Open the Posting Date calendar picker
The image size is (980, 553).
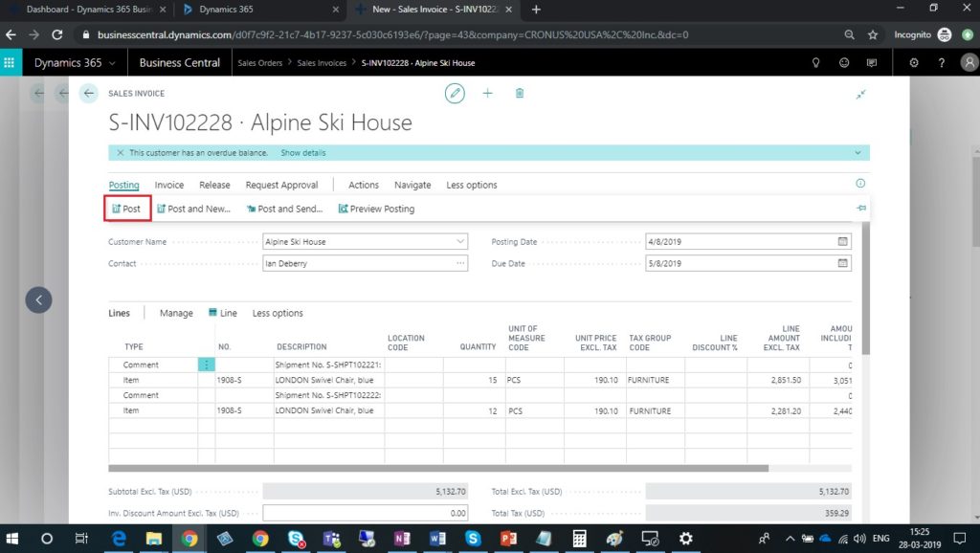pos(843,241)
